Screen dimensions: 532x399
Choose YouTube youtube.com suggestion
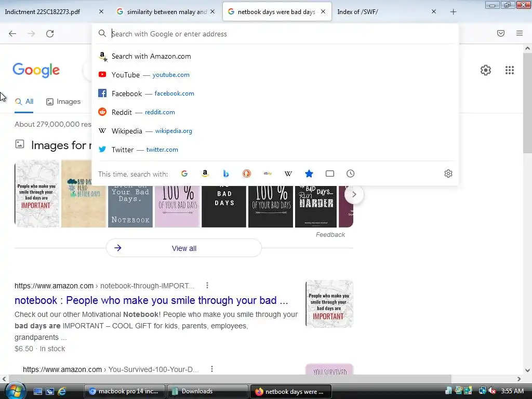[275, 75]
